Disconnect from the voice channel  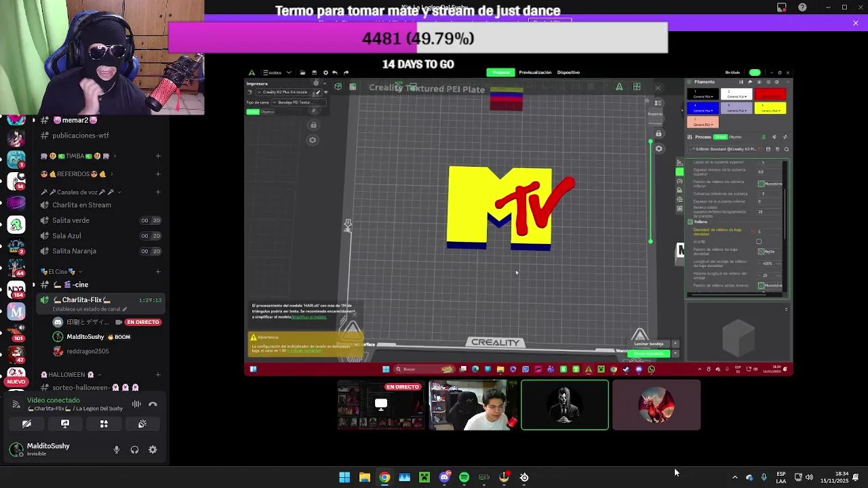153,404
